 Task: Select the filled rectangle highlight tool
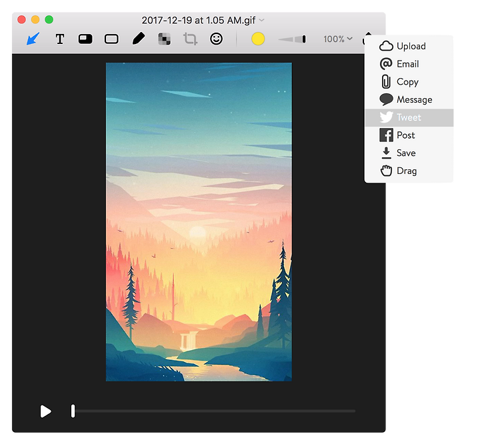coord(85,39)
